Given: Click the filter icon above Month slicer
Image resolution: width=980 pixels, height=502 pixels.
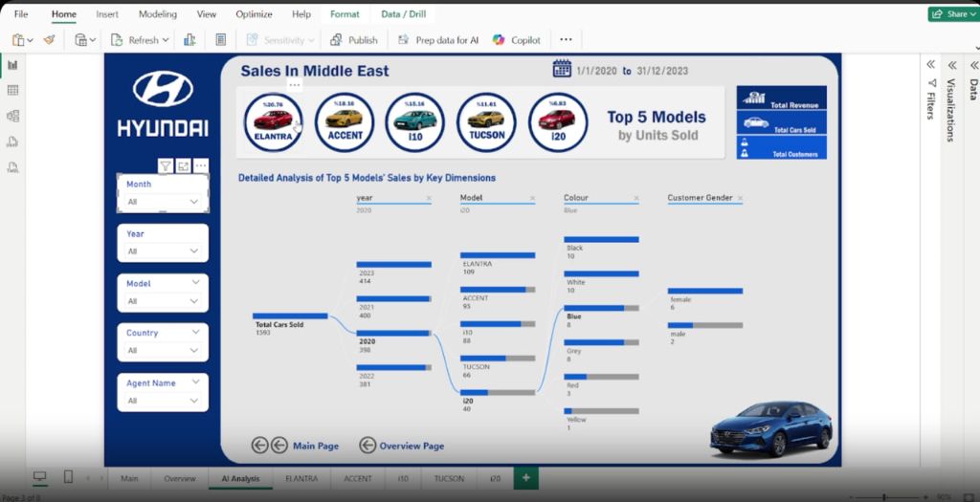Looking at the screenshot, I should pyautogui.click(x=166, y=166).
